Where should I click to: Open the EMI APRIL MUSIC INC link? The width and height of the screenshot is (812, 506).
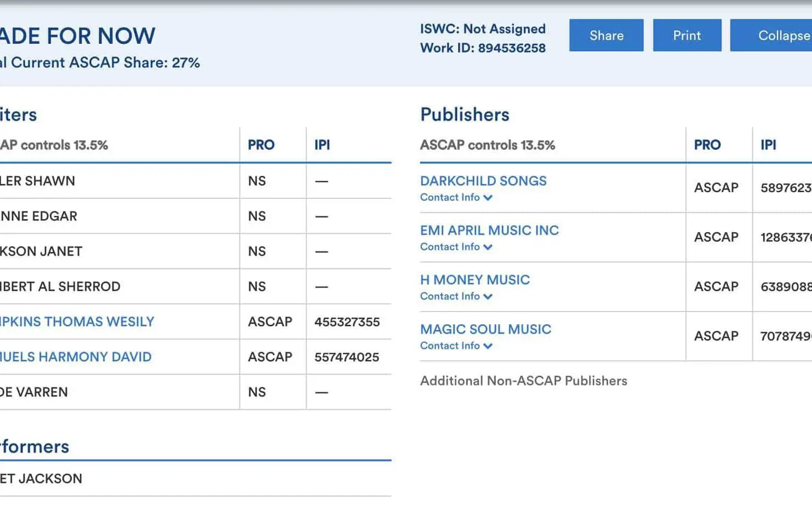point(489,230)
